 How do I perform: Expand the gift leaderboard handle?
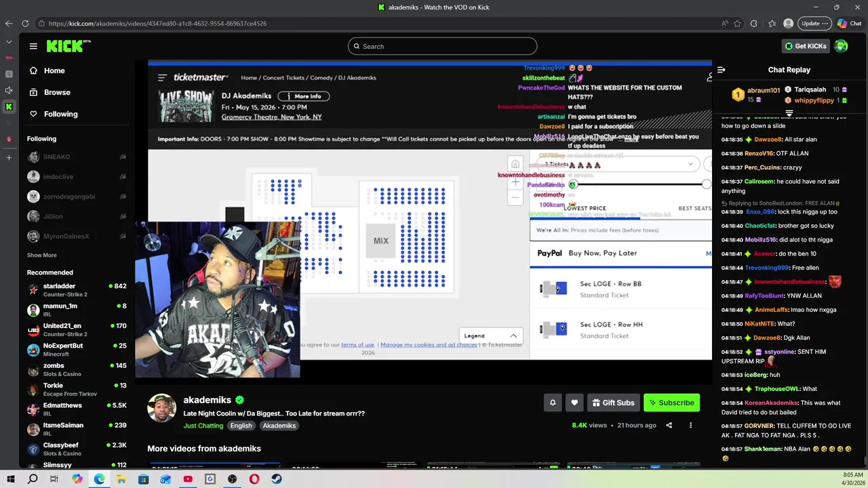coord(789,113)
